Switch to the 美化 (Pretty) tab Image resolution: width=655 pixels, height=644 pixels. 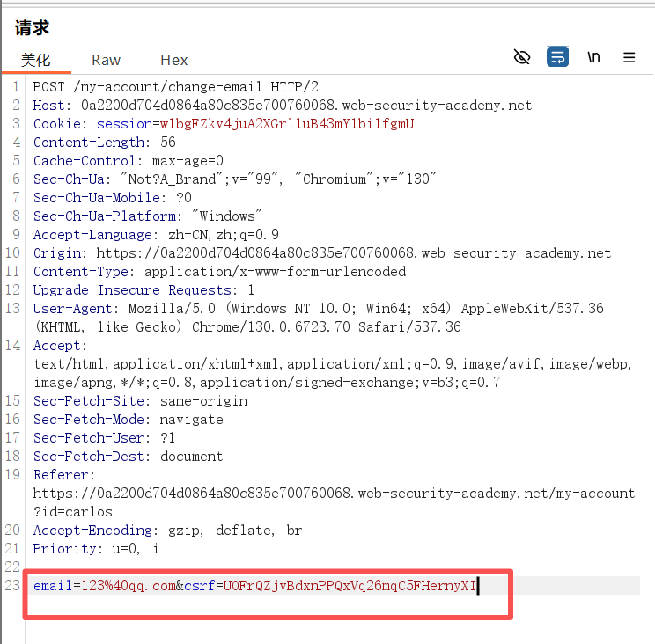pyautogui.click(x=36, y=60)
